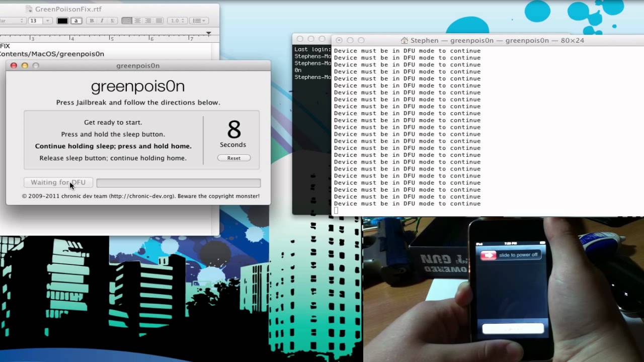Click the Reset button in greenpois0n
The image size is (644, 362).
[234, 158]
